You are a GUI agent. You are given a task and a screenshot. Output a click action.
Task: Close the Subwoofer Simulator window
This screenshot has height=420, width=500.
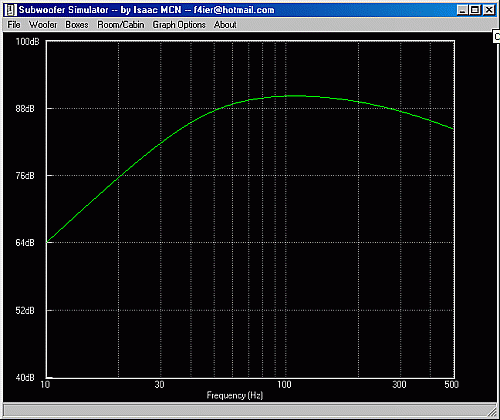(489, 10)
